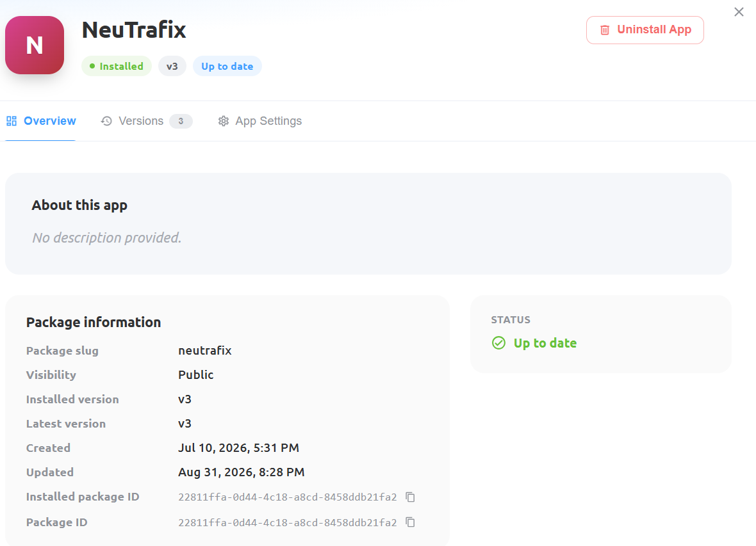Click the NeuTrafix app logo icon
Image resolution: width=756 pixels, height=546 pixels.
tap(35, 45)
